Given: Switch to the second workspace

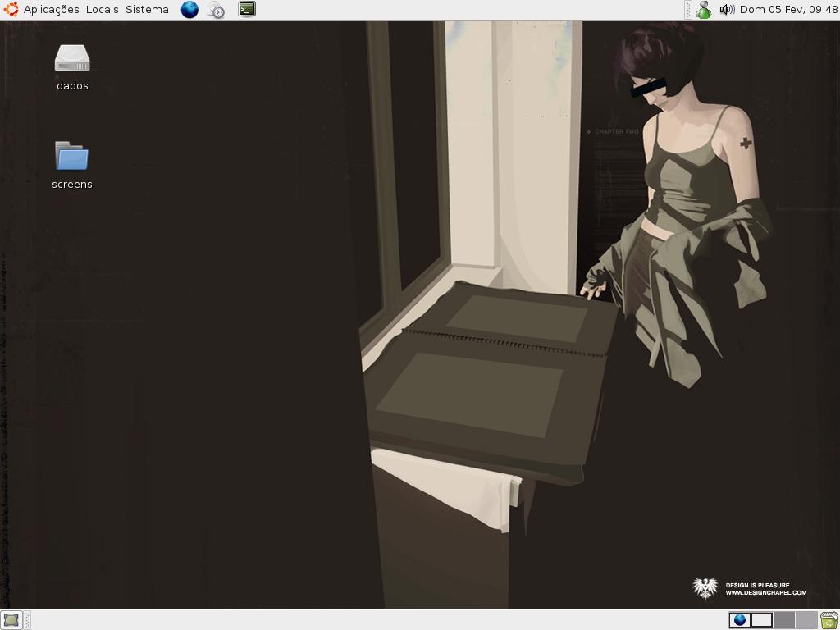Looking at the screenshot, I should click(x=762, y=620).
